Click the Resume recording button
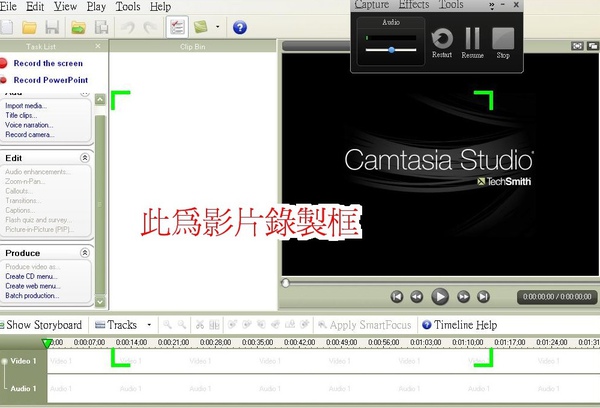 tap(473, 43)
